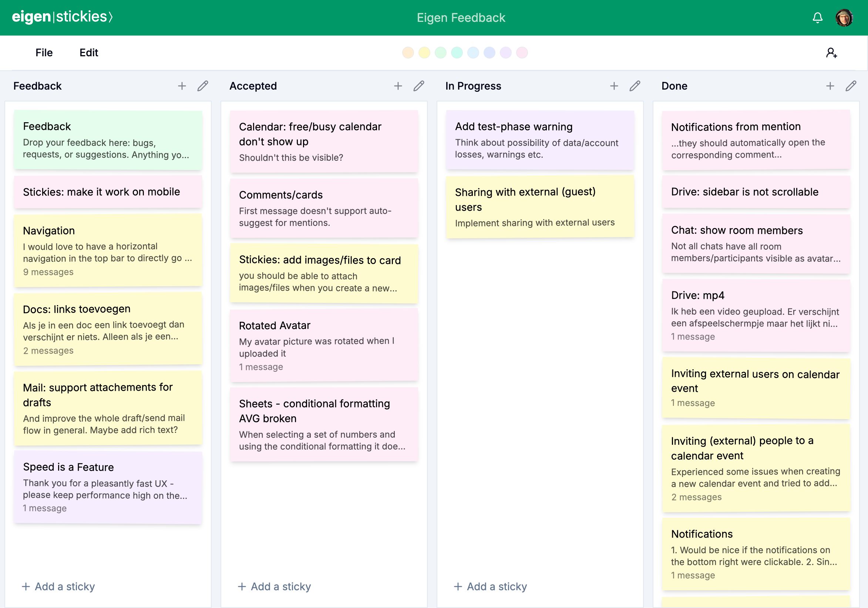Image resolution: width=868 pixels, height=608 pixels.
Task: Select the pink color filter swatch
Action: pos(522,53)
